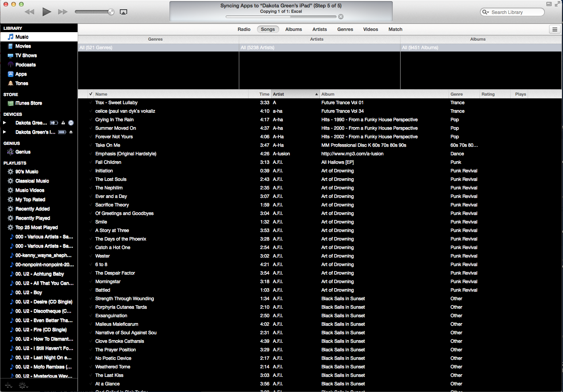The image size is (563, 392).
Task: Click the gear icon for Classical Music playlist
Action: pyautogui.click(x=10, y=181)
